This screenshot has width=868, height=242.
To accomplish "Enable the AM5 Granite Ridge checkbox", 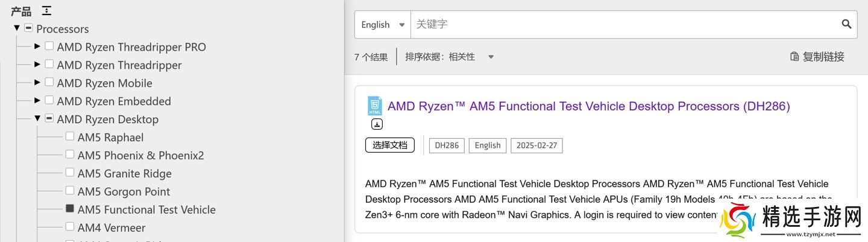I will (x=70, y=173).
